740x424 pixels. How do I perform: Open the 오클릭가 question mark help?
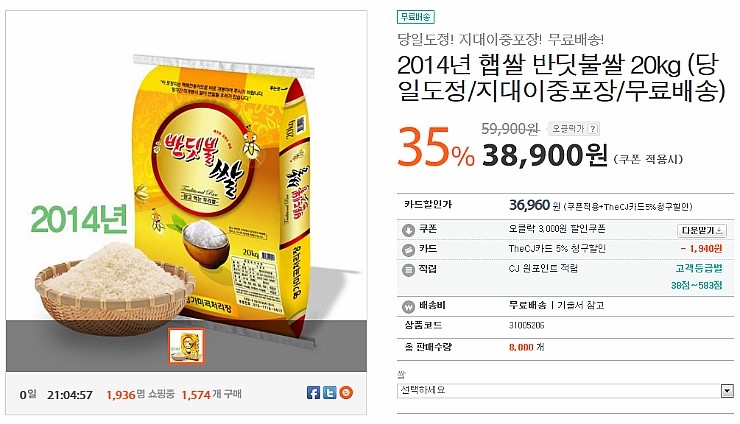[593, 128]
